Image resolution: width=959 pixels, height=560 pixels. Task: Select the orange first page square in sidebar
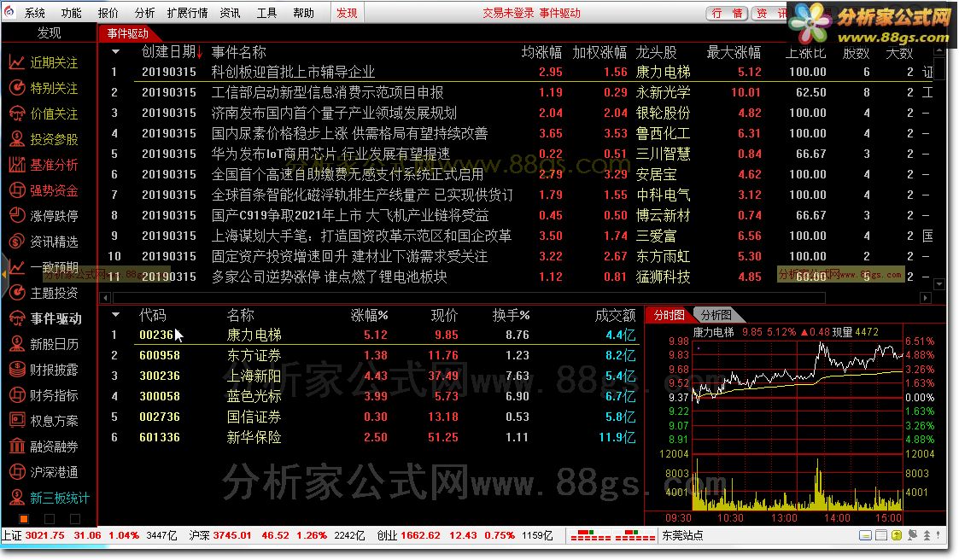[x=24, y=519]
